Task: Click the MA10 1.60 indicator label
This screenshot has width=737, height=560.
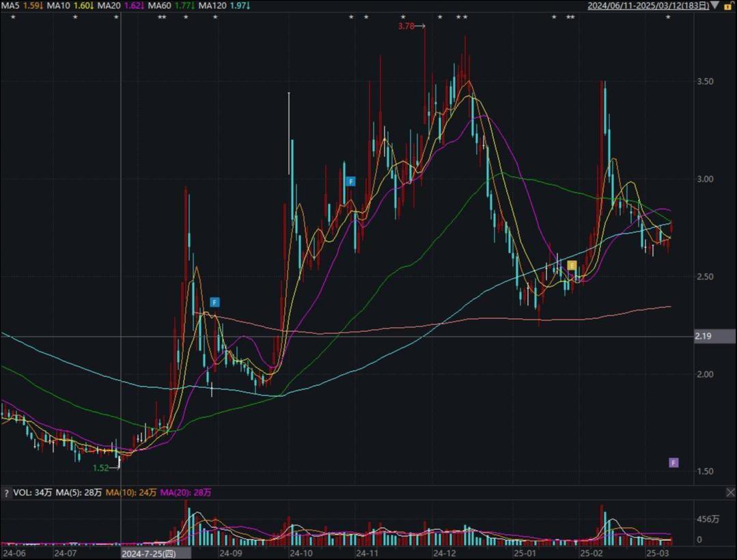Action: 70,5
